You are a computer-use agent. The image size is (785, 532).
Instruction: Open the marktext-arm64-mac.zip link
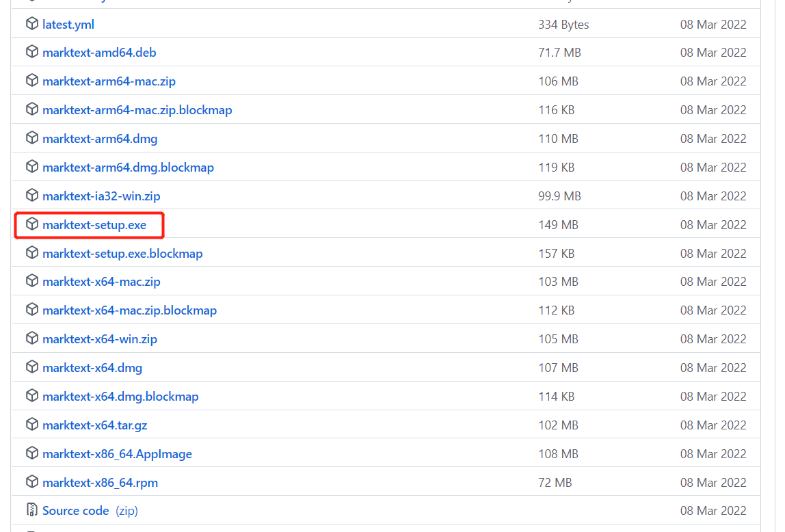click(x=109, y=81)
